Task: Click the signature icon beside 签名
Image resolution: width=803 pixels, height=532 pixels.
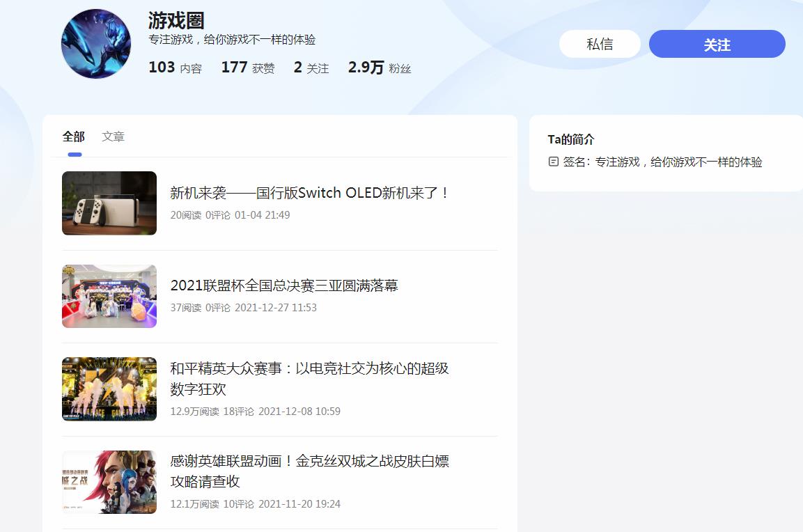Action: (553, 162)
